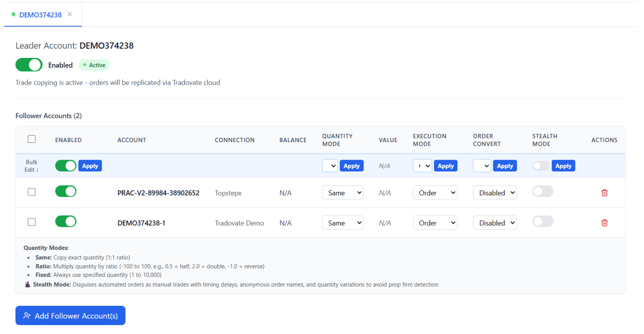Select all follower accounts header checkbox
Viewport: 644px width, 334px height.
click(x=31, y=139)
